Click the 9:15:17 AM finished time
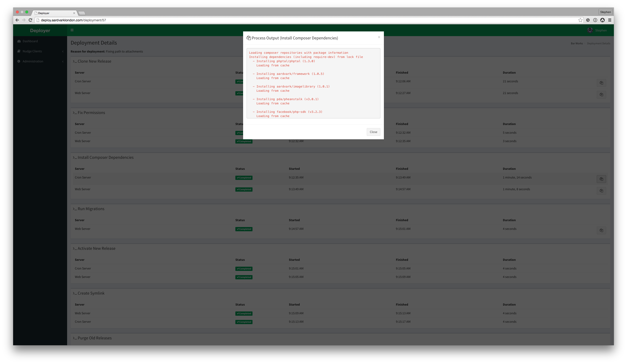 [403, 322]
